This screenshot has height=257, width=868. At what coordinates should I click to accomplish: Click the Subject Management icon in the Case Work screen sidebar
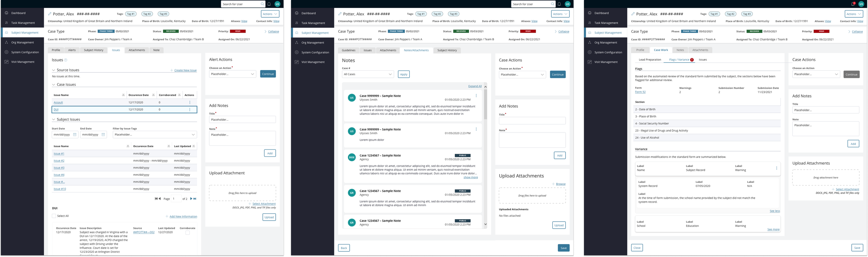(x=590, y=33)
